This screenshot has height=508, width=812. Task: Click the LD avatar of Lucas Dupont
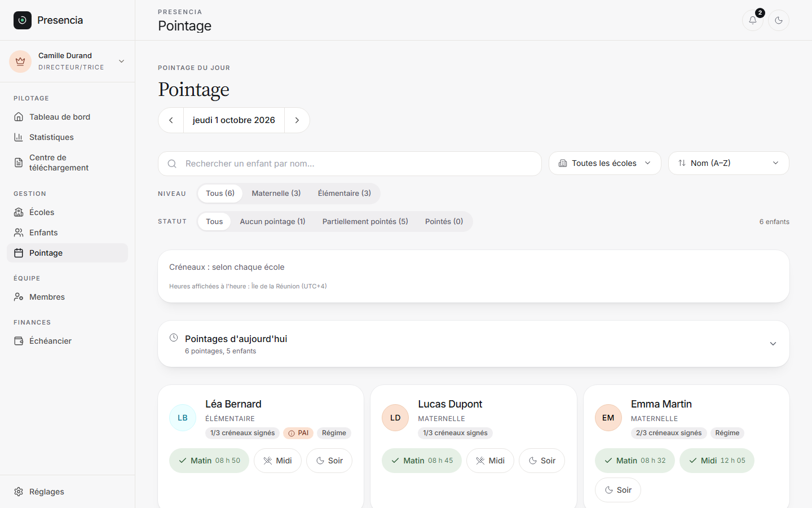pos(395,418)
